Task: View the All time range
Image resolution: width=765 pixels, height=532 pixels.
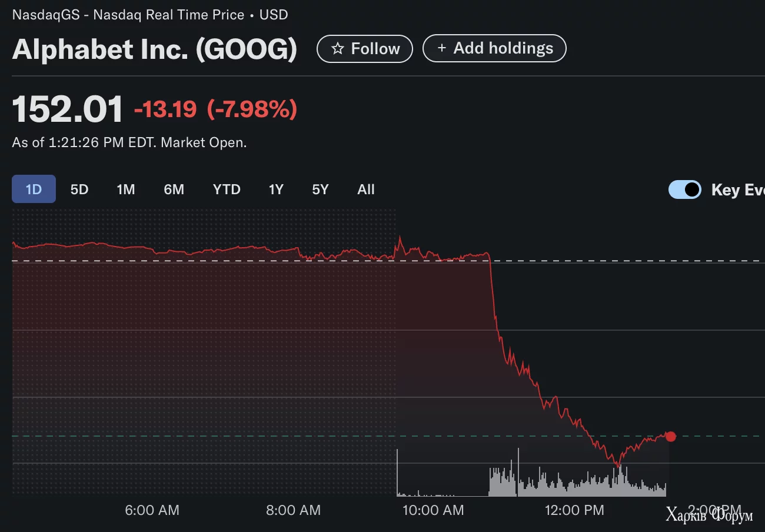Action: [365, 189]
